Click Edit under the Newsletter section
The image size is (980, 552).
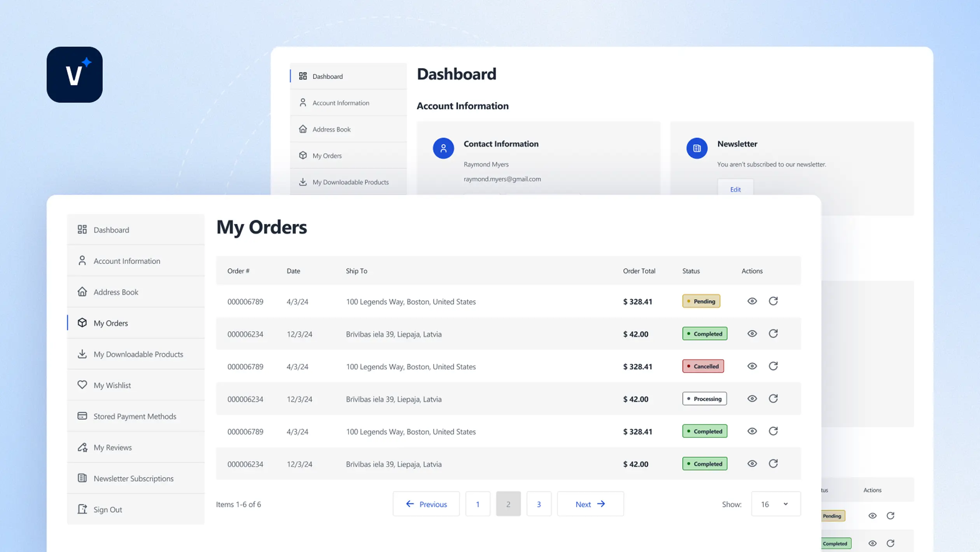point(735,189)
